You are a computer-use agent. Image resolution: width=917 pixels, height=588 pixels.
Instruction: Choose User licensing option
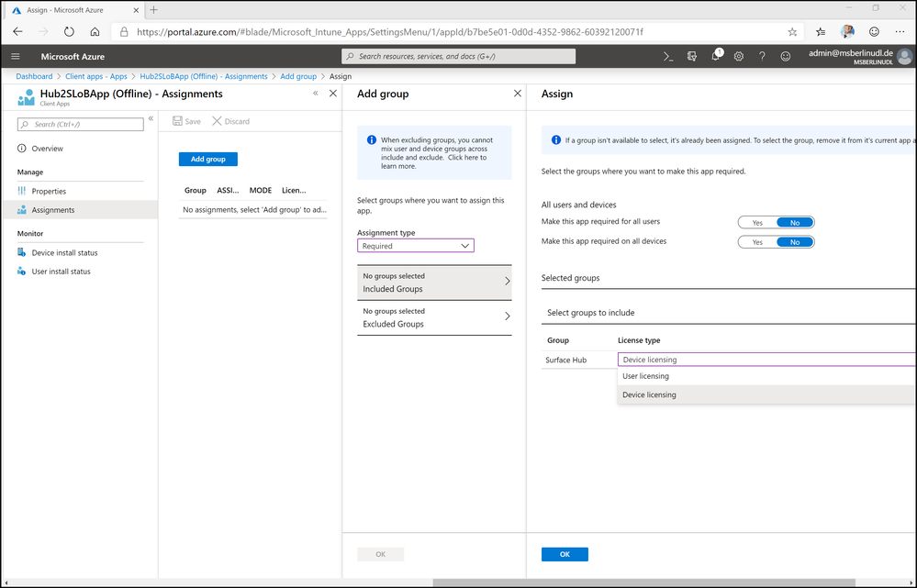tap(766, 376)
